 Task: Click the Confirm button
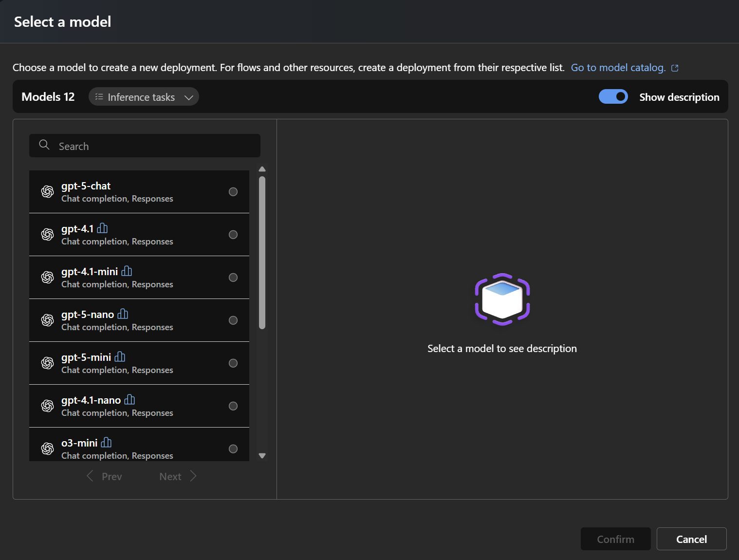tap(616, 539)
